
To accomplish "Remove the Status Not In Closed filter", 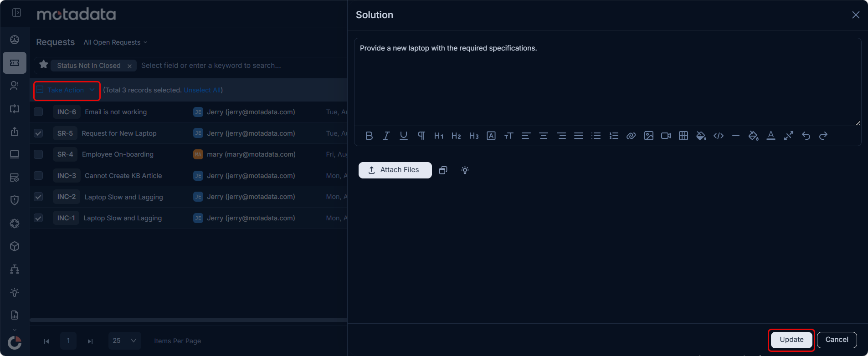I will (x=129, y=66).
